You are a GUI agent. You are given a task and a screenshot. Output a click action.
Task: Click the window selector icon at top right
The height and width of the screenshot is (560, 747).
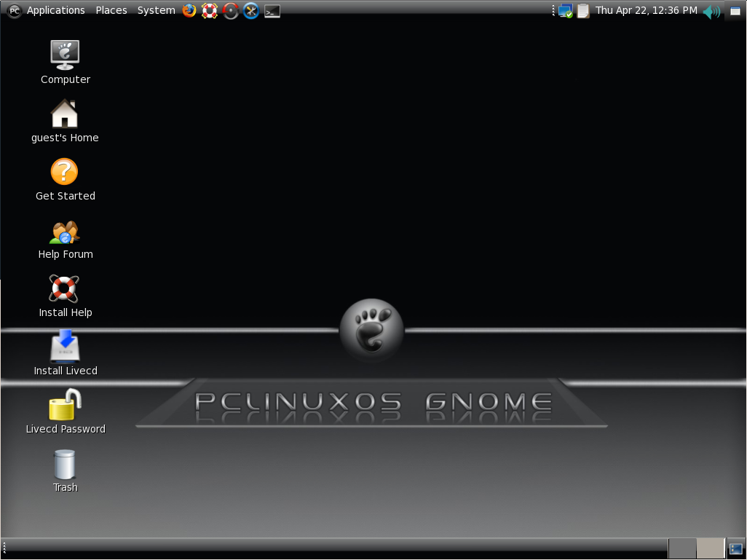tap(735, 11)
